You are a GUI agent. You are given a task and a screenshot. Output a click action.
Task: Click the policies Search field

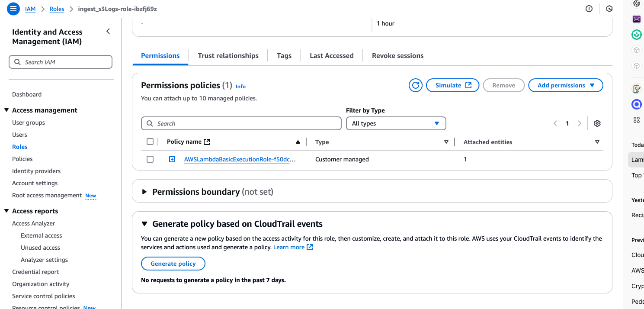pos(241,123)
